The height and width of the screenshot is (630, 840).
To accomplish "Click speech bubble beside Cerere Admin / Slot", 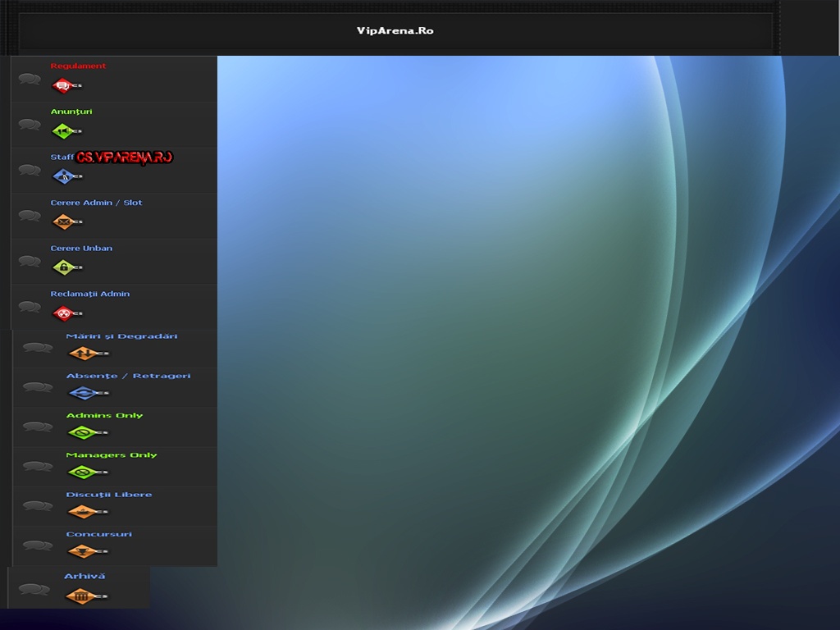I will pyautogui.click(x=30, y=216).
